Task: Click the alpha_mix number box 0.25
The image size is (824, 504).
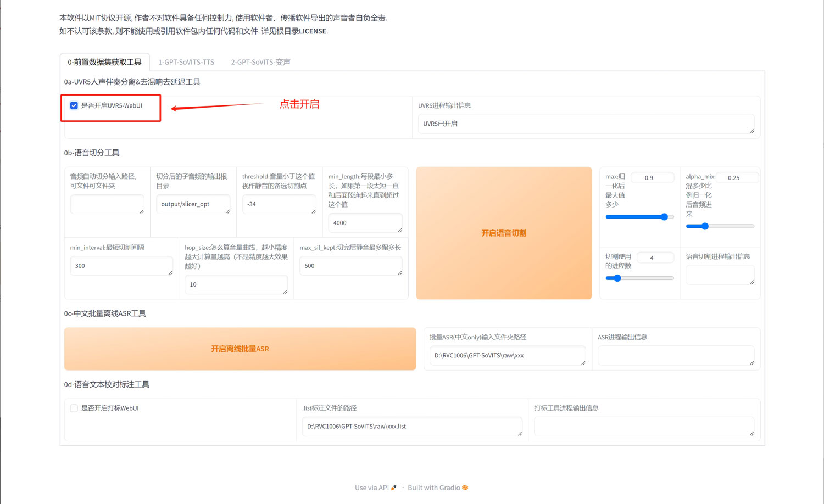Action: point(737,178)
